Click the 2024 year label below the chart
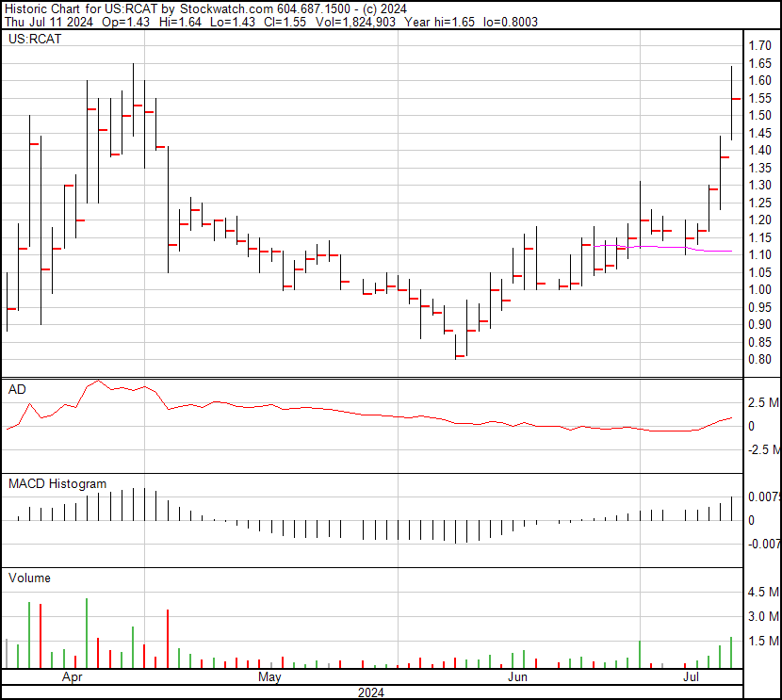Screen dimensions: 782x700 (x=371, y=692)
